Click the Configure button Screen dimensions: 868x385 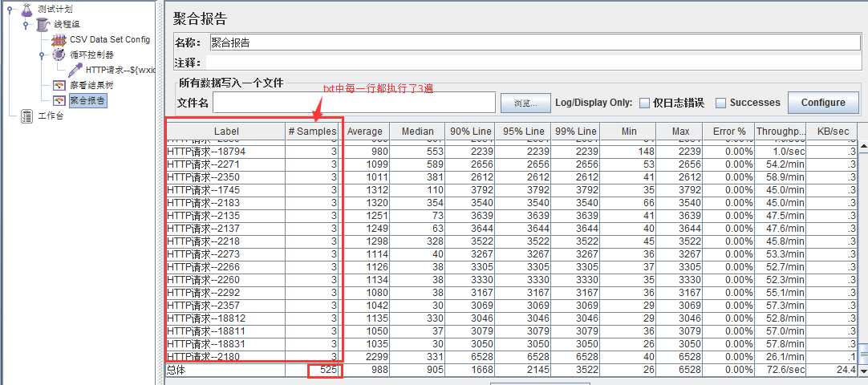point(822,103)
